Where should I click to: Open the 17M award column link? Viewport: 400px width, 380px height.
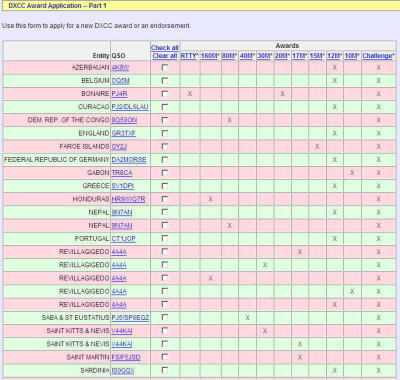coord(299,56)
